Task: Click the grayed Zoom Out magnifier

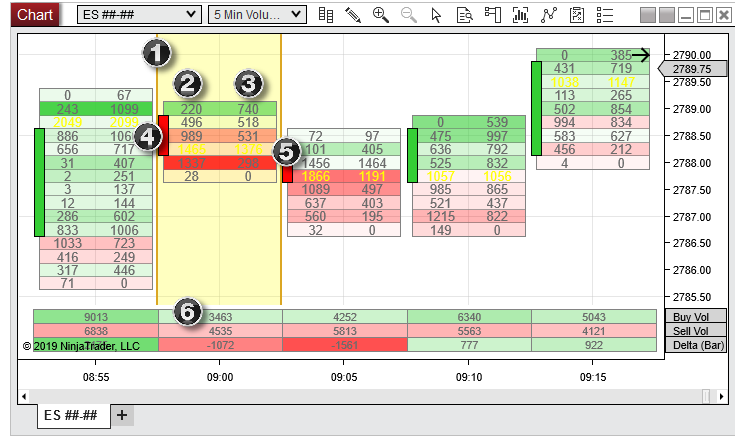Action: [x=409, y=15]
